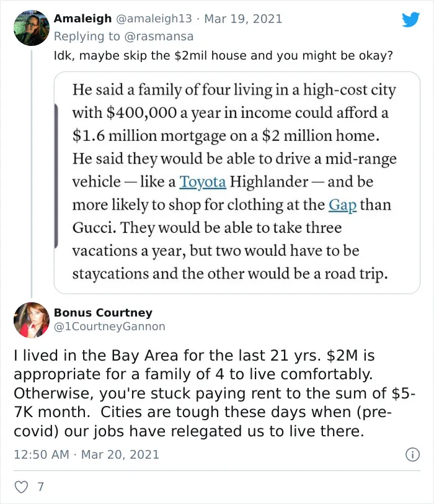
Task: Follow the Toyota link in article
Action: pyautogui.click(x=203, y=182)
